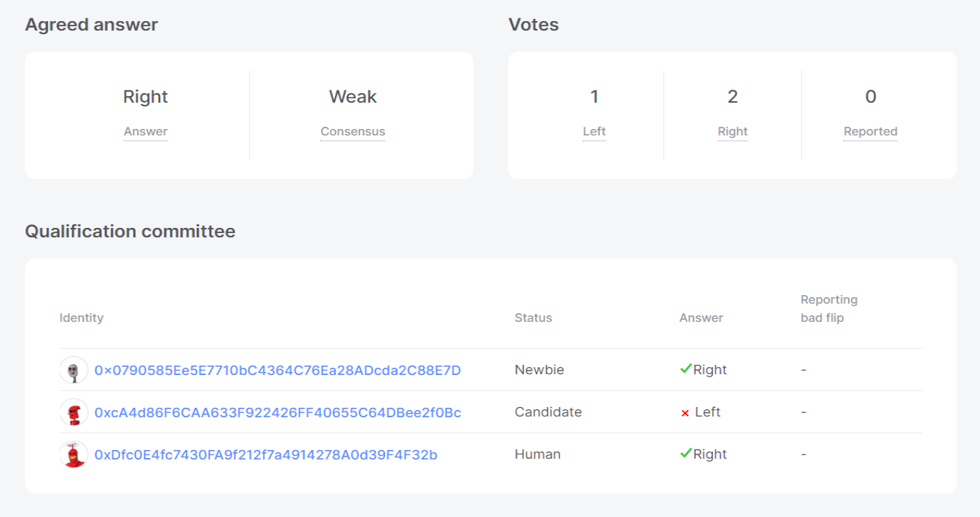This screenshot has width=980, height=517.
Task: Click the Reported votes label
Action: coord(871,132)
